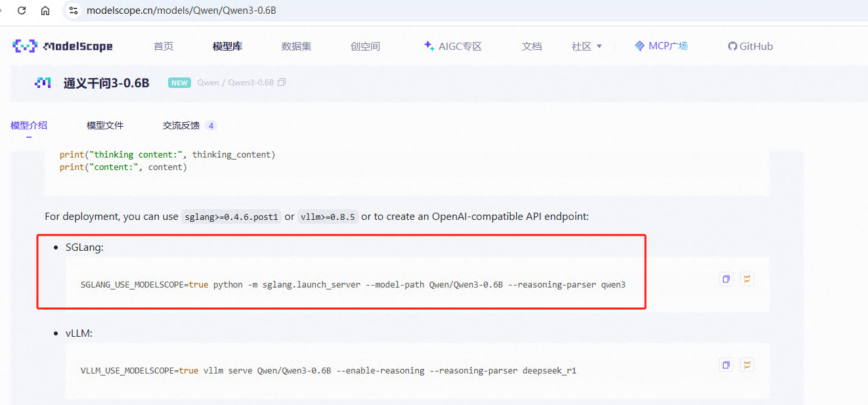This screenshot has height=405, width=868.
Task: Toggle line wrap for vLLM code block
Action: [747, 365]
